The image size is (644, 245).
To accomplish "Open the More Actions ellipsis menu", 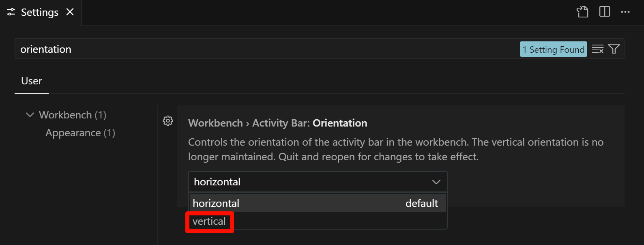I will [625, 12].
